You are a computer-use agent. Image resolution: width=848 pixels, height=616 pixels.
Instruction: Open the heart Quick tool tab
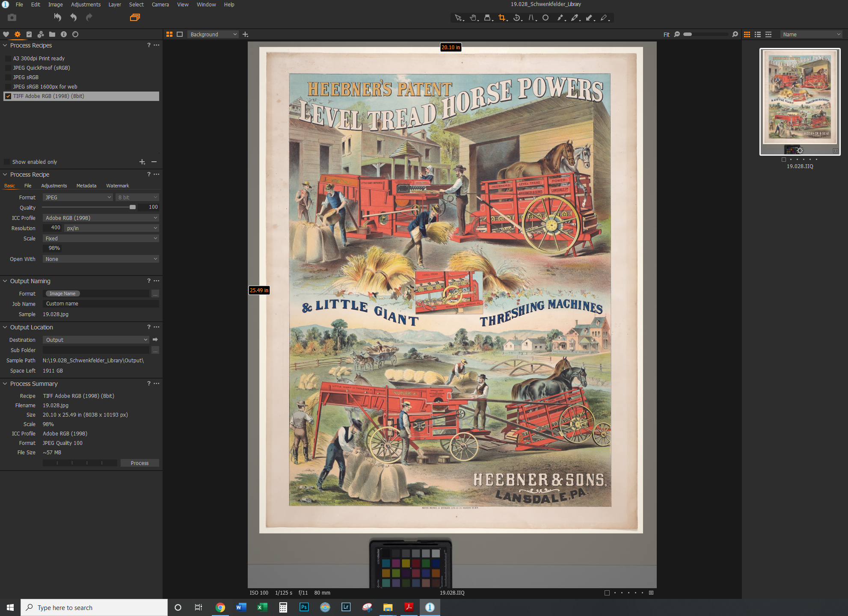click(6, 34)
